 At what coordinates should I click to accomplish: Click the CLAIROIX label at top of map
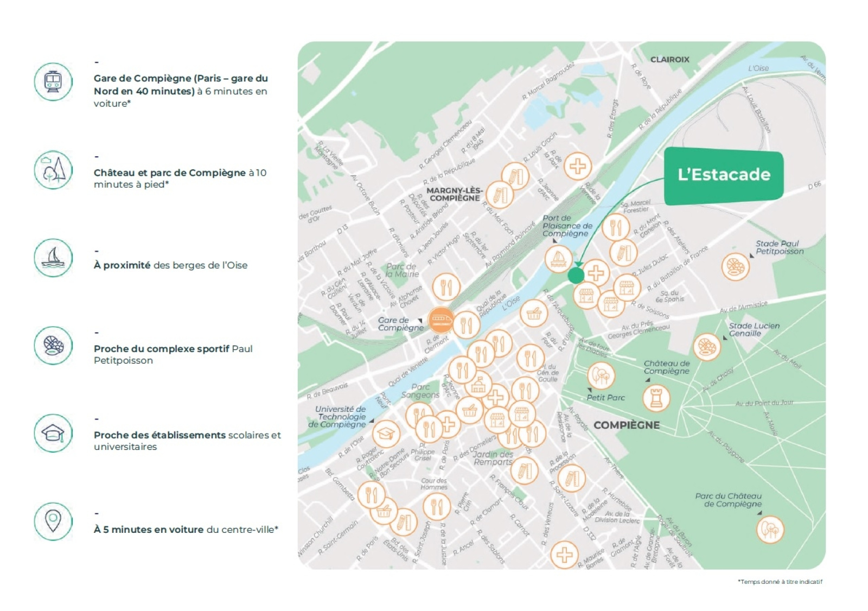(x=670, y=60)
